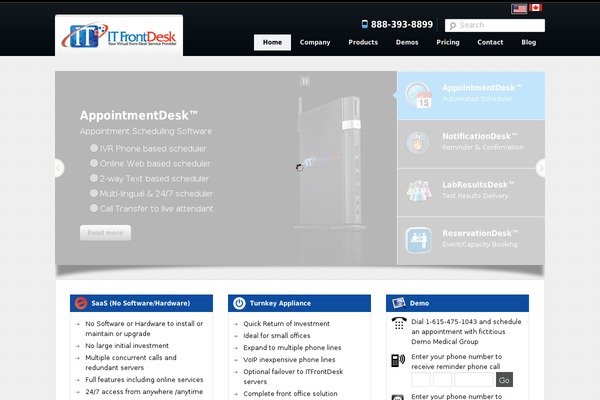The image size is (600, 400).
Task: Open the Blog page
Action: [528, 42]
